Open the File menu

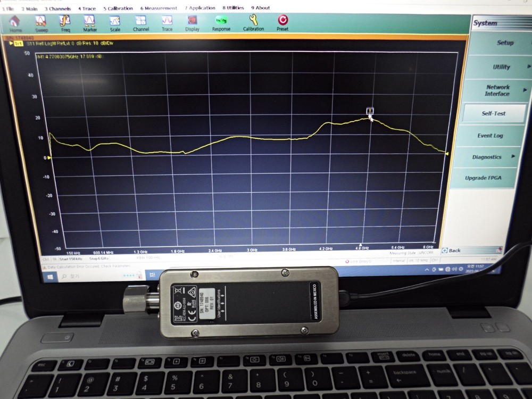click(8, 9)
